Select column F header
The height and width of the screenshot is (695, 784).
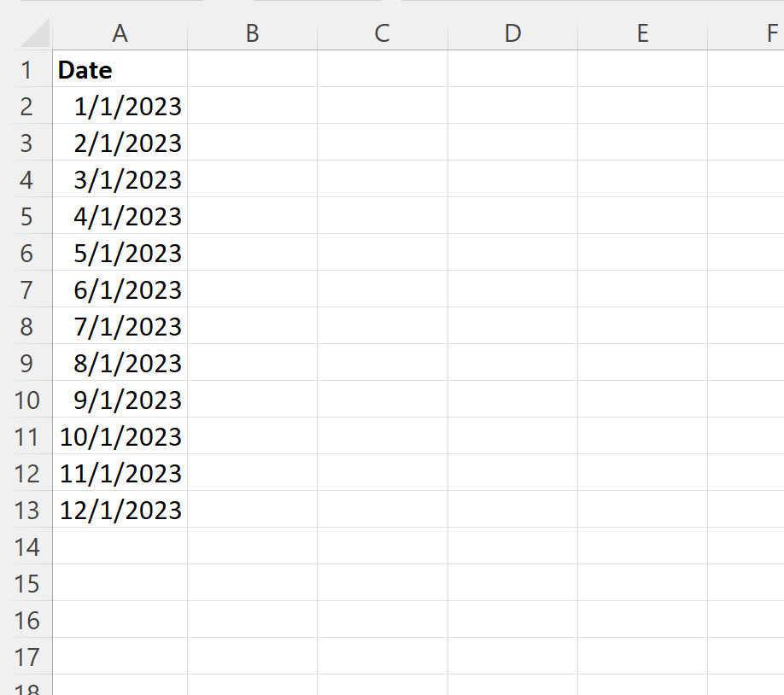tap(766, 33)
